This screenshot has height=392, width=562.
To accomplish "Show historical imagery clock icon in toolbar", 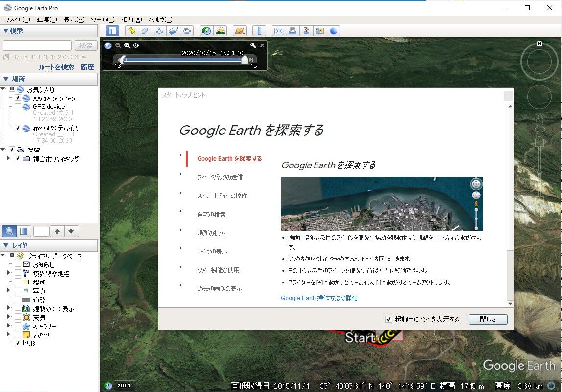I will point(206,31).
